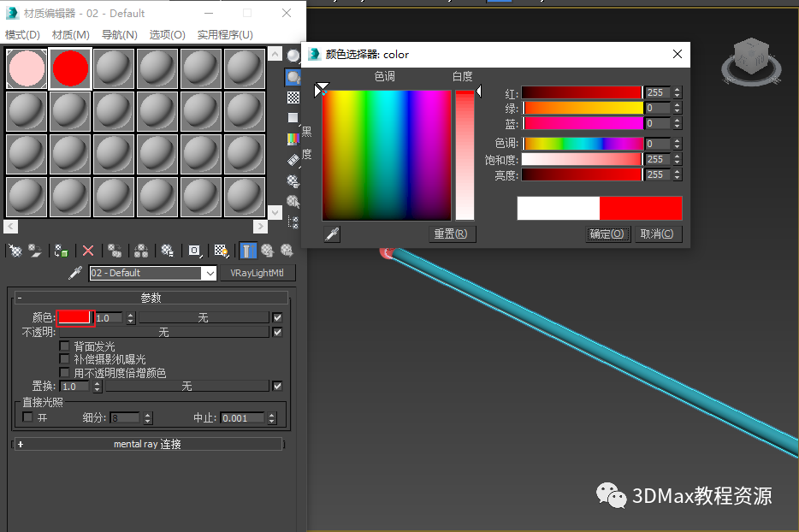Viewport: 799px width, 532px height.
Task: Enable 背面发光 checkbox
Action: pyautogui.click(x=64, y=346)
